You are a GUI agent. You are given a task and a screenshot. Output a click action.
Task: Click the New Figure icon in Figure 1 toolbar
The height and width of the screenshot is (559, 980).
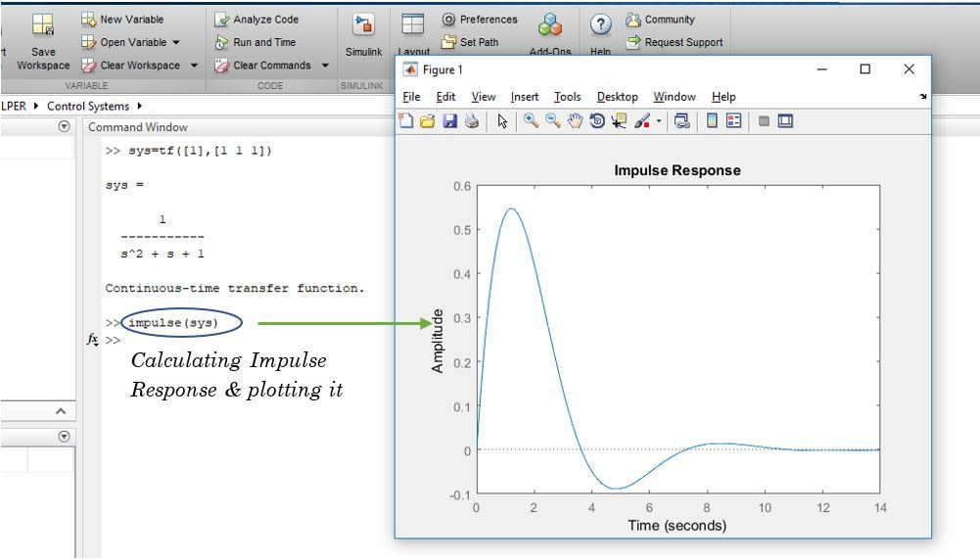point(406,120)
